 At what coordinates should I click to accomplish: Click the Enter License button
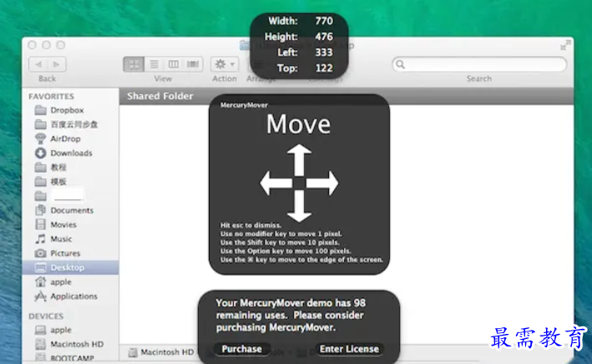[x=349, y=349]
